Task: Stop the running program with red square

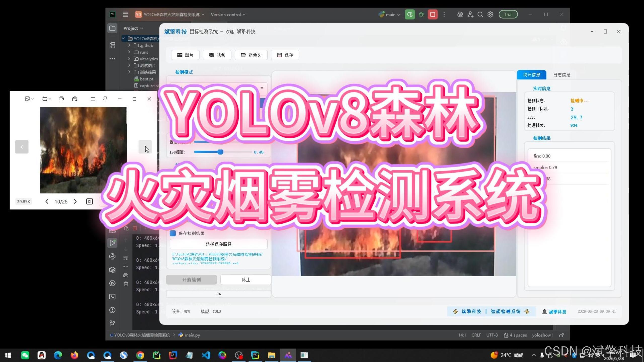Action: pyautogui.click(x=432, y=15)
